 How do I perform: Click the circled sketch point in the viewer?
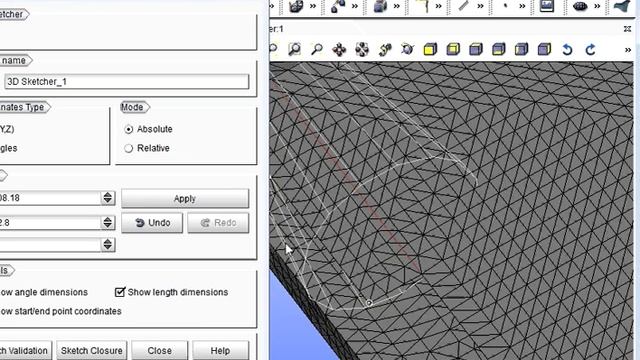369,303
